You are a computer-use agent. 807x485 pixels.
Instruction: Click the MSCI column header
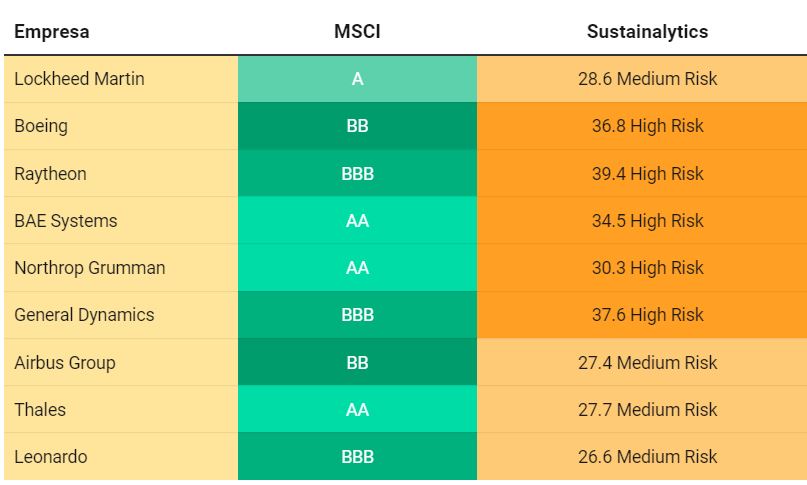click(x=357, y=32)
